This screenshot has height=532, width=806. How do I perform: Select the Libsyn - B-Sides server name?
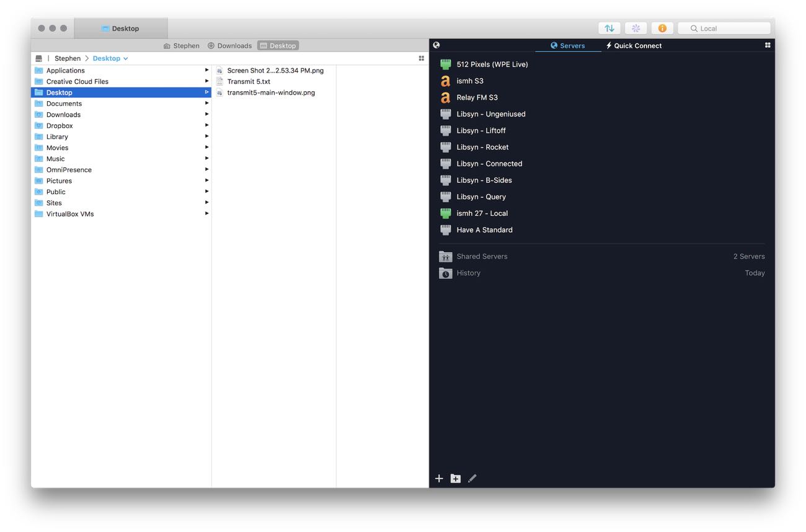[484, 180]
